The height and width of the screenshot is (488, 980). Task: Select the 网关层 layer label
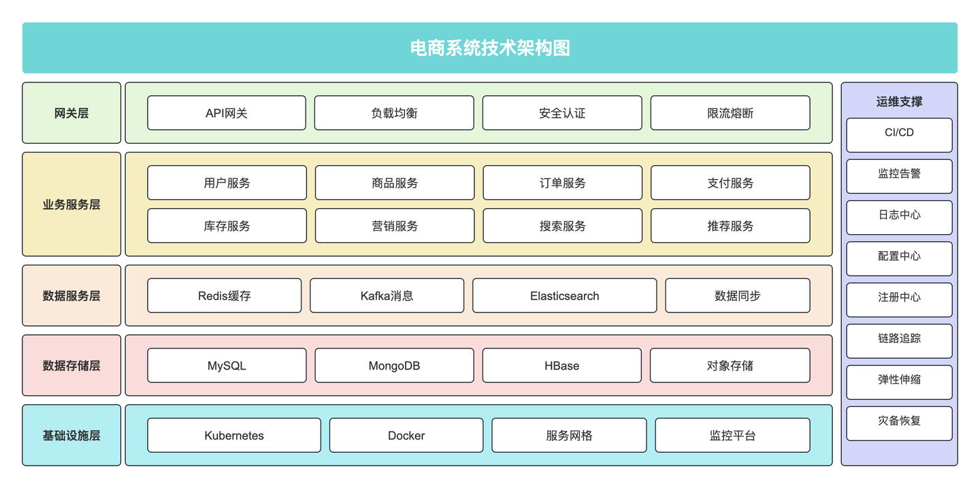[x=71, y=113]
